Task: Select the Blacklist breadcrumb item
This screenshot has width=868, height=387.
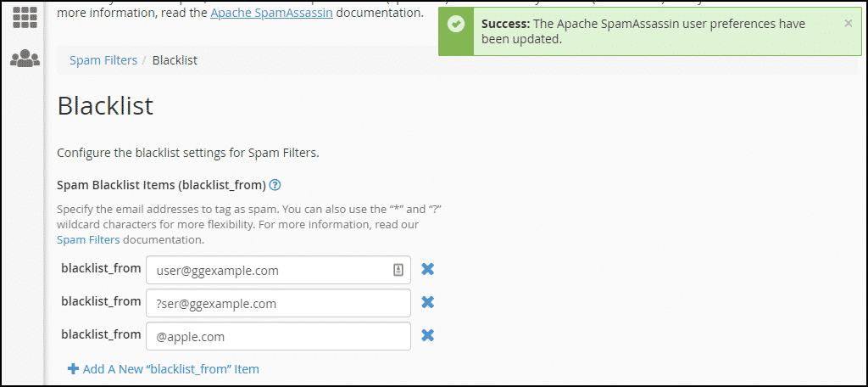Action: (175, 60)
